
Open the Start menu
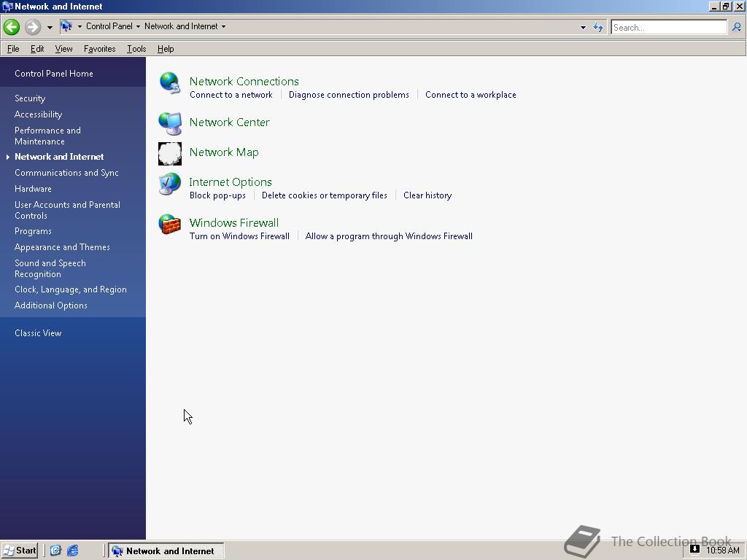[20, 551]
